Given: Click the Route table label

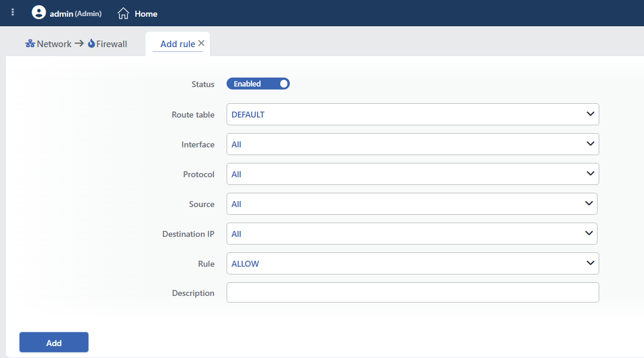Looking at the screenshot, I should (193, 115).
